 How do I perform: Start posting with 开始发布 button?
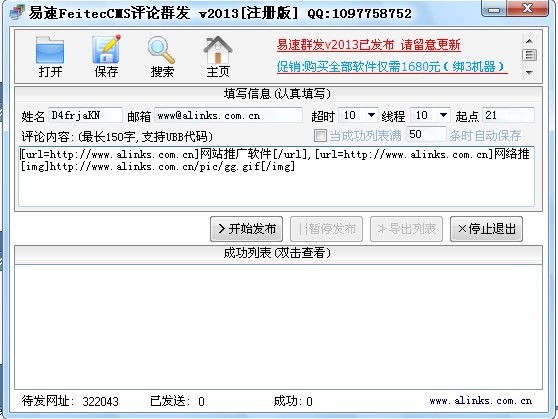pos(246,229)
